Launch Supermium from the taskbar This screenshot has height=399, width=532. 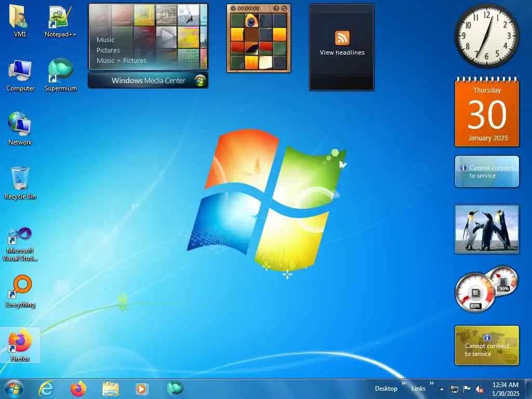(x=175, y=389)
